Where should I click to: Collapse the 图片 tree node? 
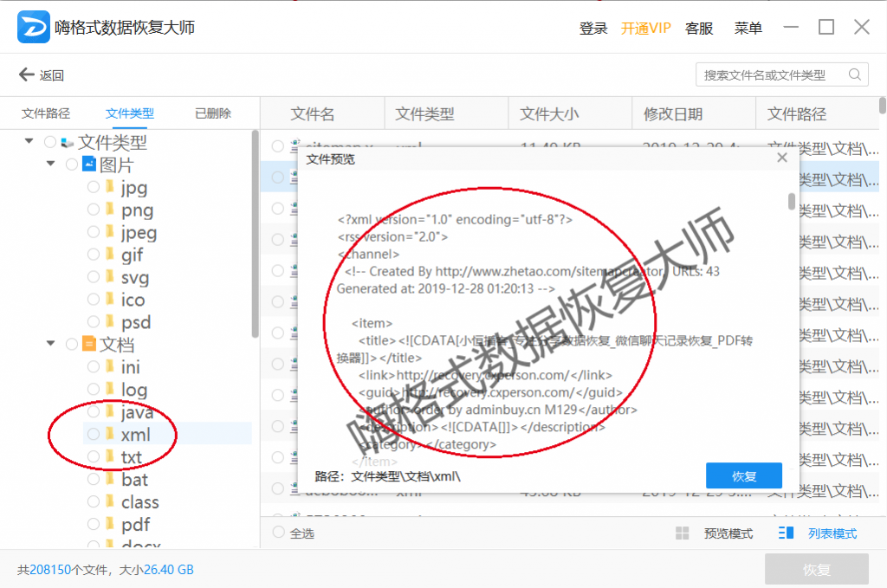(x=51, y=164)
